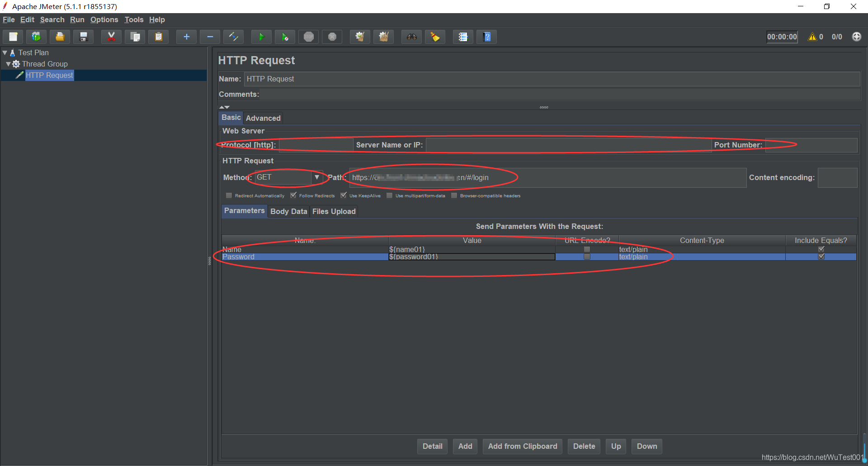
Task: Clear all results with double broom icon
Action: coord(383,37)
